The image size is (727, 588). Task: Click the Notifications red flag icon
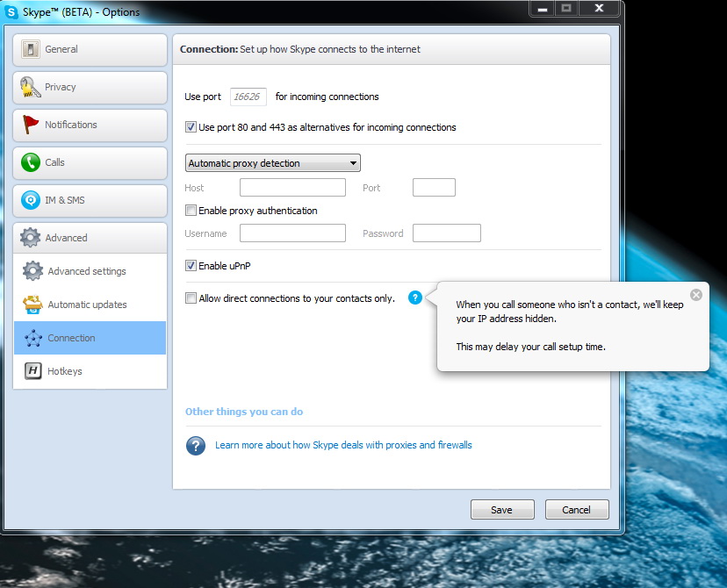click(31, 125)
